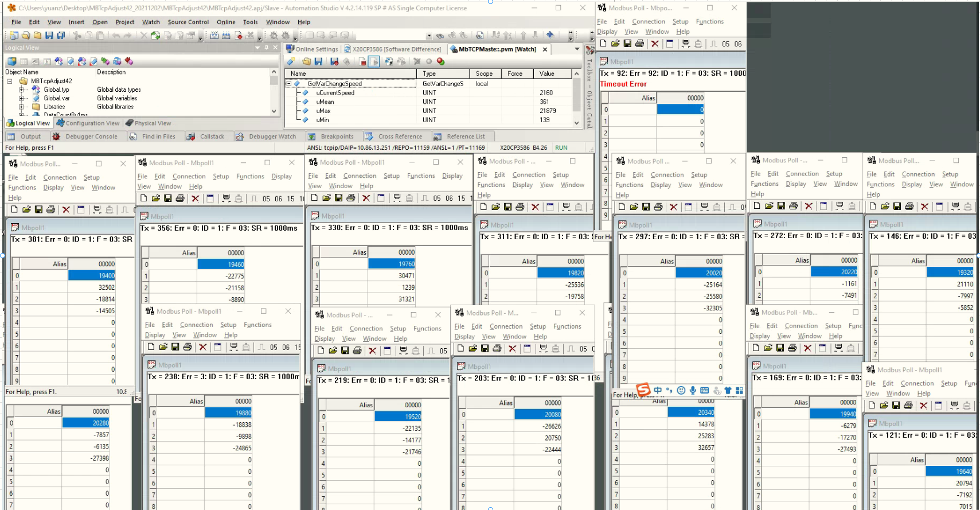Open the combo box dropdown in Automation Studio toolbar
Image resolution: width=980 pixels, height=510 pixels.
429,36
